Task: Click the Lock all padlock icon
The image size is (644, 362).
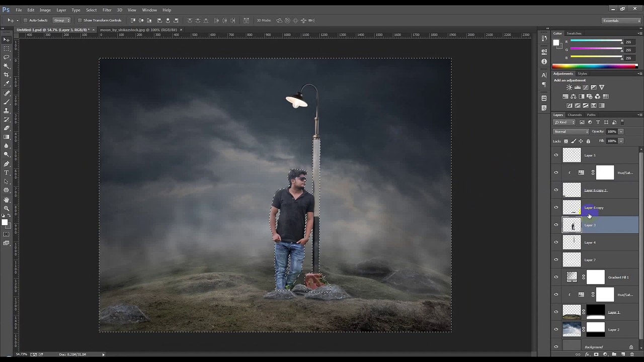Action: (588, 141)
